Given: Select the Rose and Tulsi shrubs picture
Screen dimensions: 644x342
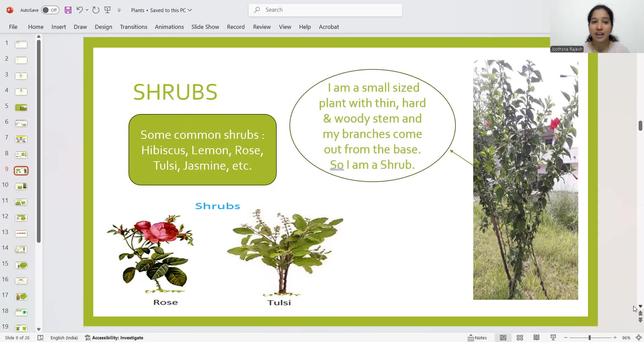Looking at the screenshot, I should coord(225,254).
